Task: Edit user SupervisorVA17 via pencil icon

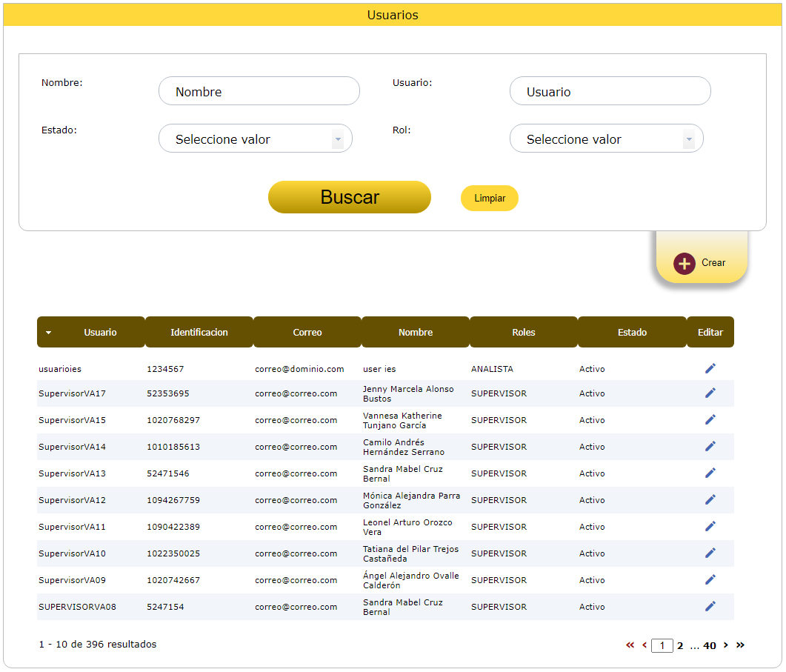Action: click(710, 393)
